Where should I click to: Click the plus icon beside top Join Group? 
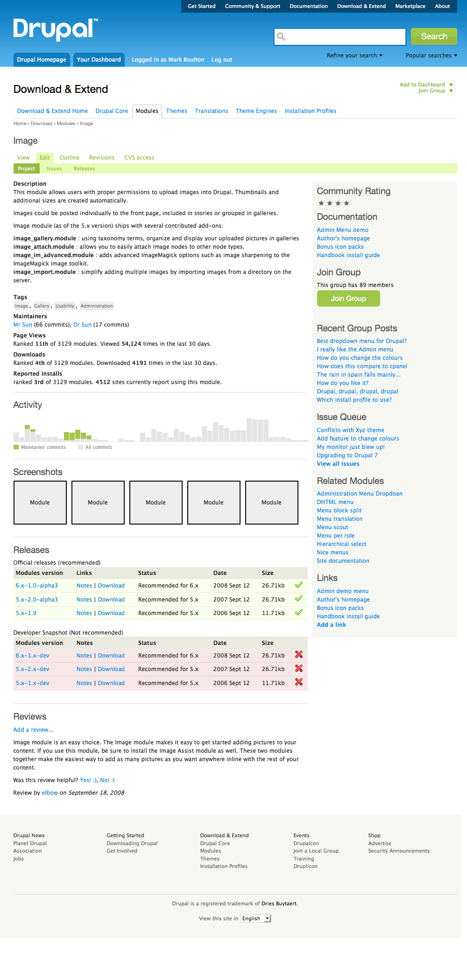[x=451, y=91]
